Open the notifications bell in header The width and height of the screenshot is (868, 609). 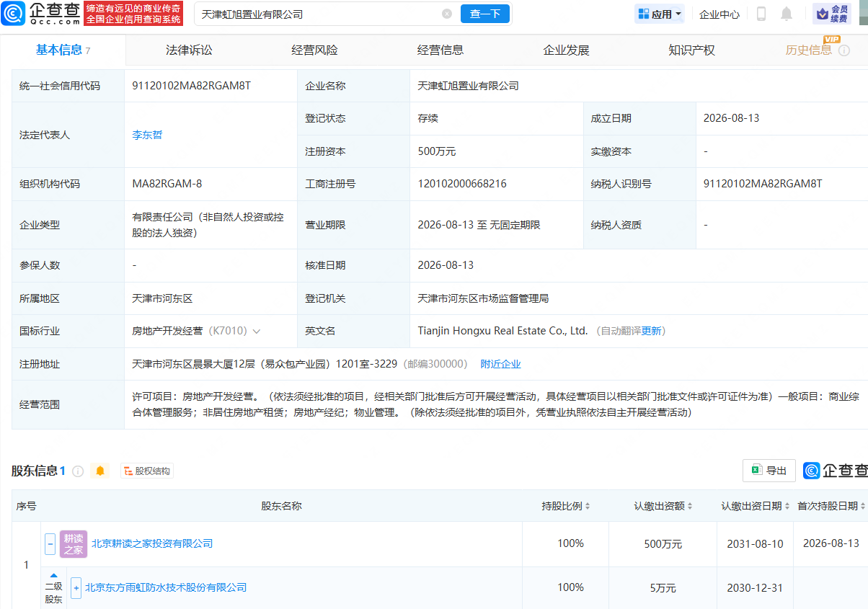pyautogui.click(x=787, y=14)
